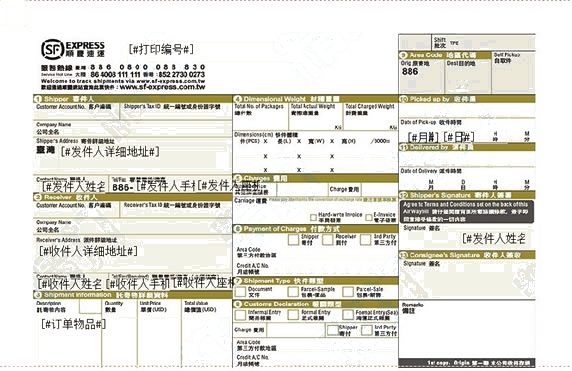The width and height of the screenshot is (572, 371).
Task: Select the [#发件人详细地址#] shipper address placeholder
Action: click(x=110, y=152)
